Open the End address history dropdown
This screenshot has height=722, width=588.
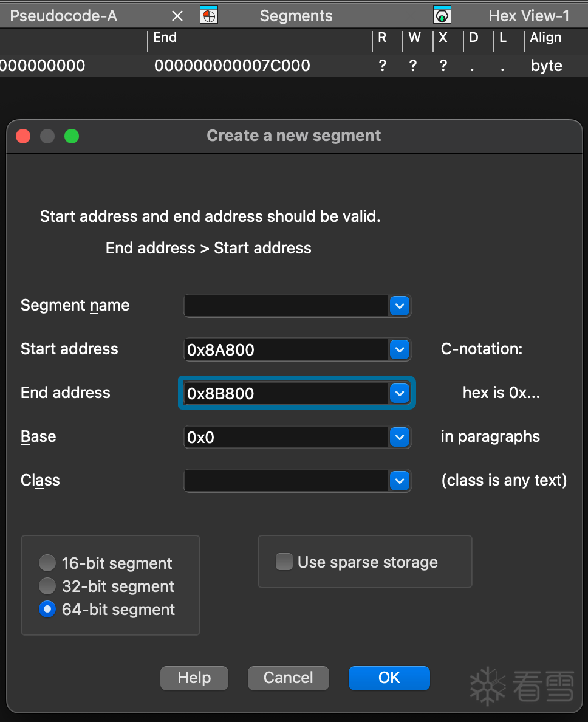[x=399, y=393]
